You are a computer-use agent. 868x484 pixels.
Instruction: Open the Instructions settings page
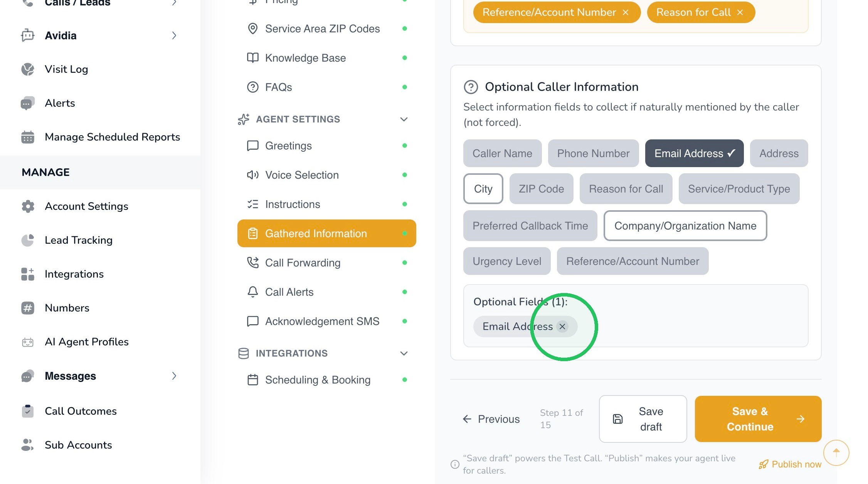click(x=326, y=204)
